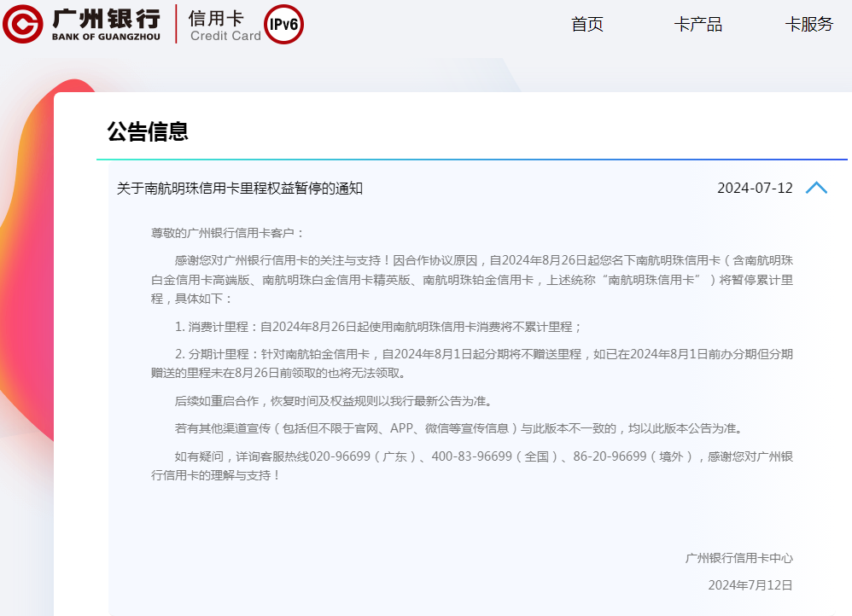Click the line starting 2. 分期计里程
Viewport: 852px width, 616px height.
point(471,363)
